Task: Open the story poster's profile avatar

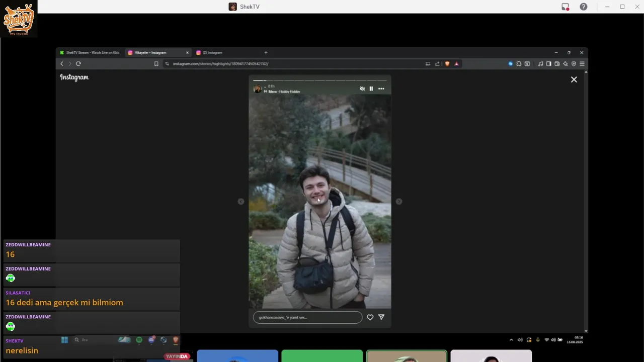Action: [258, 89]
